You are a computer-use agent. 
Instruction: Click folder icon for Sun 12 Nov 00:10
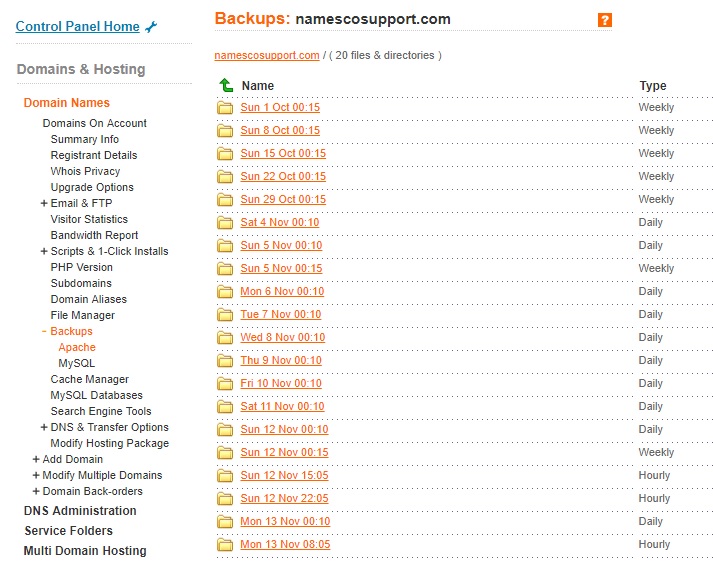(225, 430)
